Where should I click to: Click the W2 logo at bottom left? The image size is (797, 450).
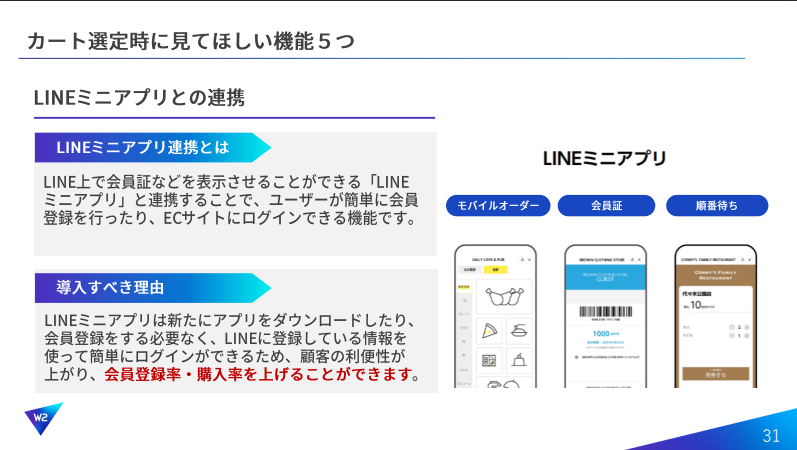pyautogui.click(x=43, y=418)
